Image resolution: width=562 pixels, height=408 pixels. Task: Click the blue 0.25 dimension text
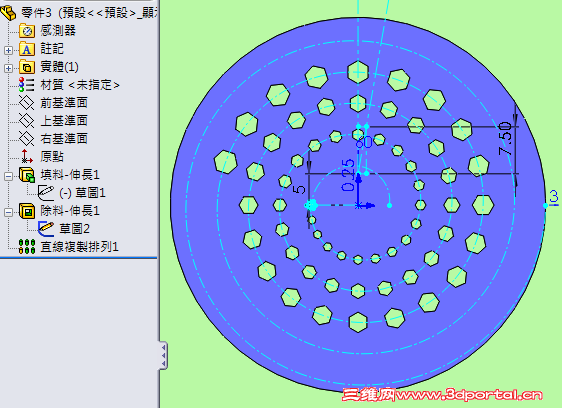point(348,175)
